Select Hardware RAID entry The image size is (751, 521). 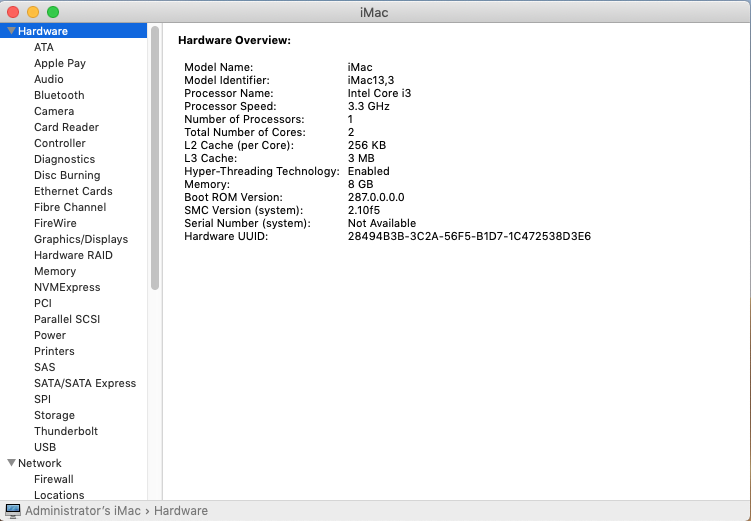(73, 255)
